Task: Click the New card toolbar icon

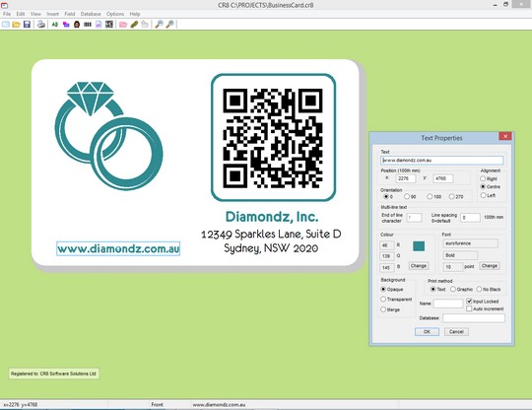Action: coord(6,25)
